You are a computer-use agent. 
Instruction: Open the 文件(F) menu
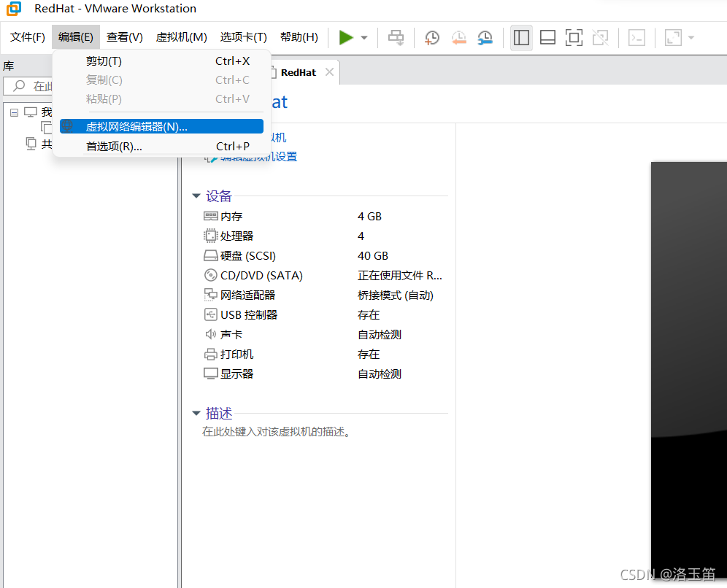pos(27,37)
